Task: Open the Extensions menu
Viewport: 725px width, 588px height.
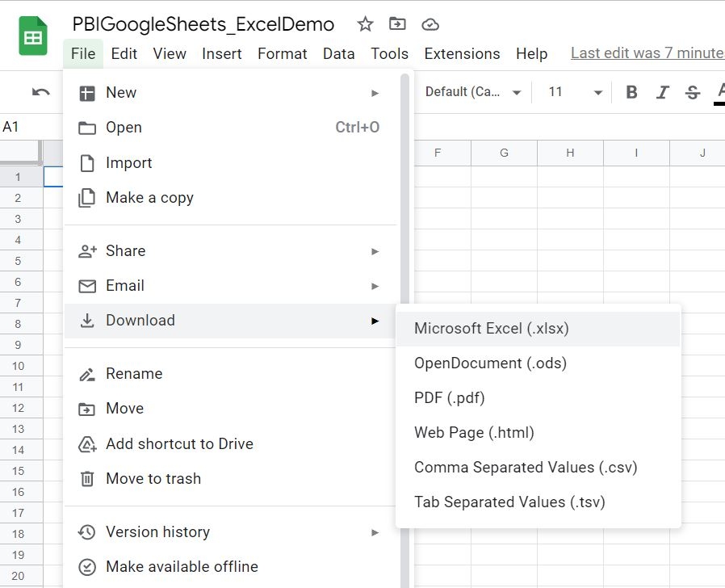Action: point(462,53)
